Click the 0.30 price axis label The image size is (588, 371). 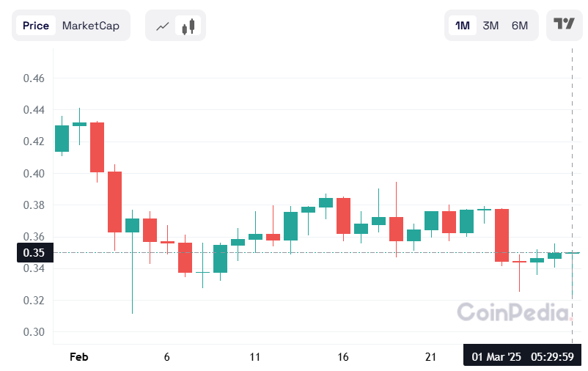pyautogui.click(x=33, y=332)
